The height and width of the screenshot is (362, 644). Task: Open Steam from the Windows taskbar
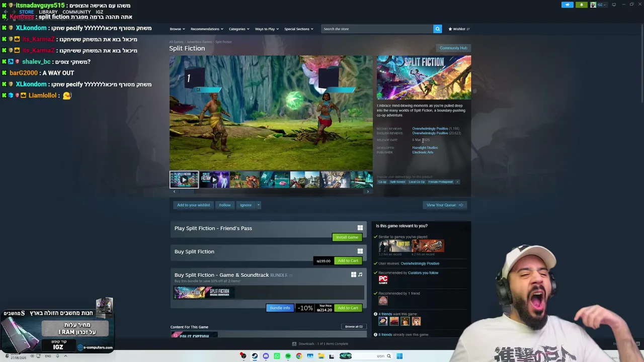point(255,356)
